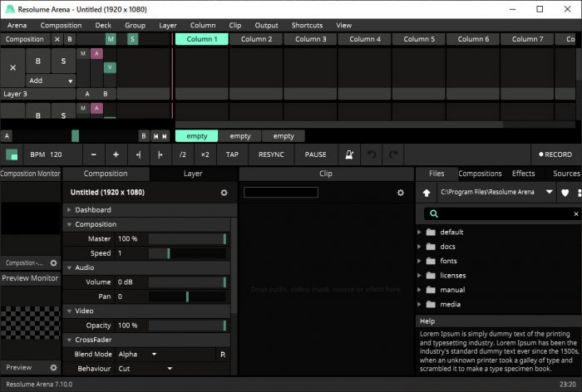The width and height of the screenshot is (582, 392).
Task: Click the redo arrow icon
Action: [x=393, y=154]
